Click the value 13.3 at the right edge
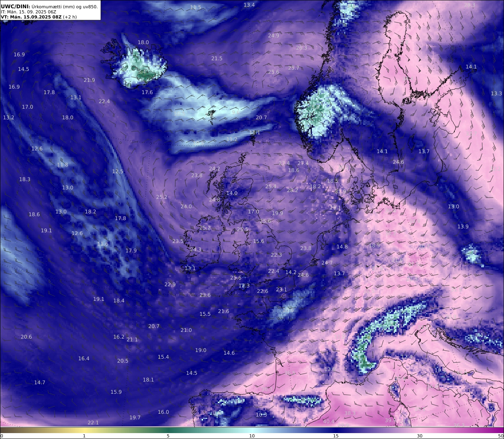The height and width of the screenshot is (439, 504). coord(497,93)
